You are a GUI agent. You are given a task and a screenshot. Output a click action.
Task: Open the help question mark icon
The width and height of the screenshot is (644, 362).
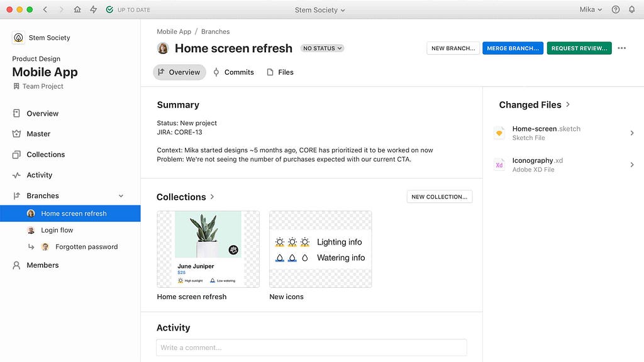coord(616,10)
